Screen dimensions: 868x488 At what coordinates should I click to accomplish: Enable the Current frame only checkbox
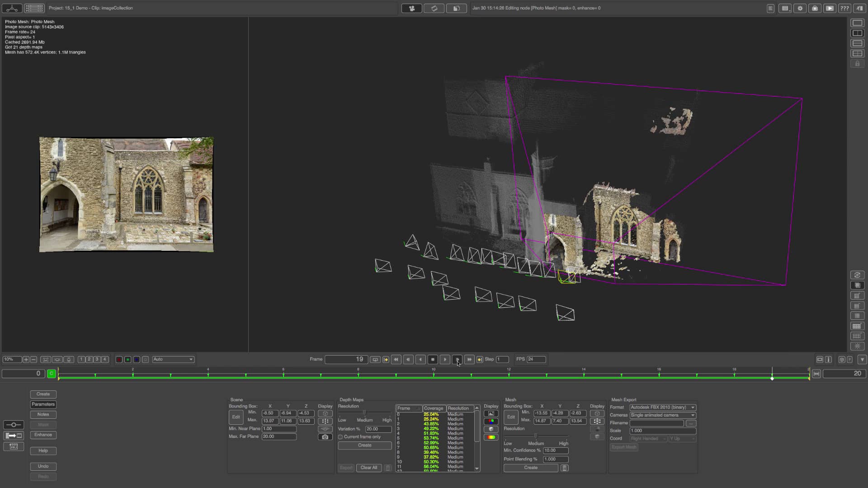click(x=340, y=437)
